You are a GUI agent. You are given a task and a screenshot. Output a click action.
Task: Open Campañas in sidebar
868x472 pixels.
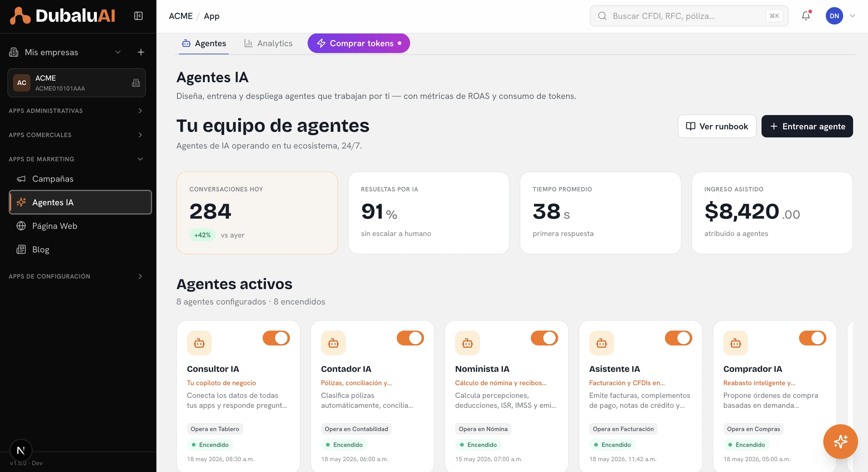[x=80, y=179]
